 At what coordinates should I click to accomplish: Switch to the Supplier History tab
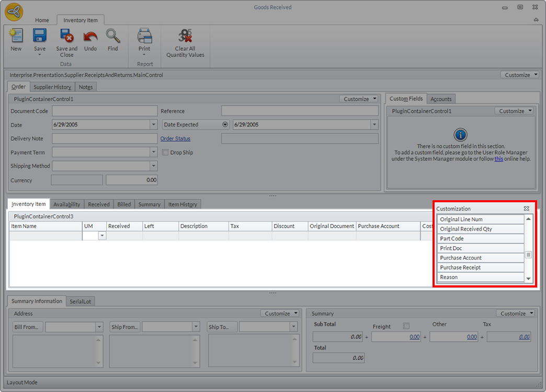point(52,87)
